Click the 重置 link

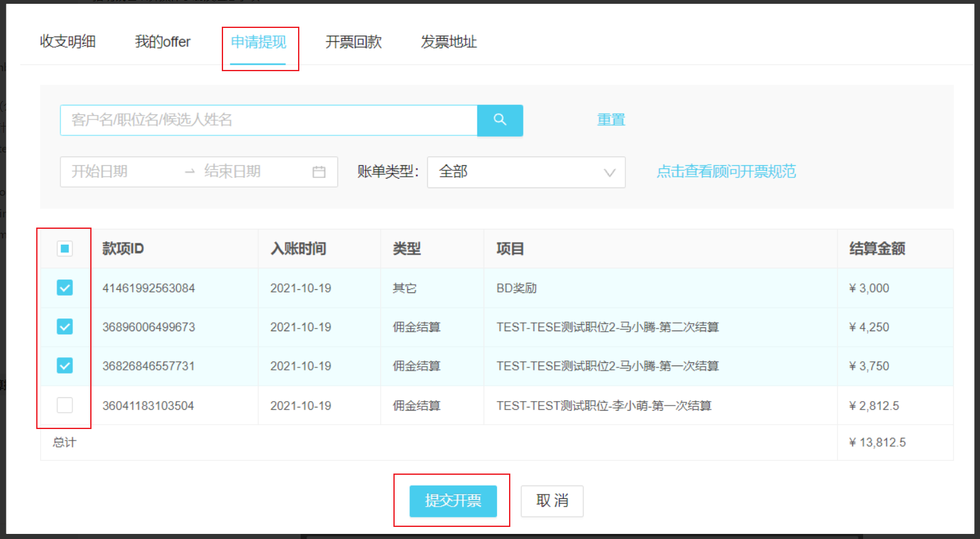611,119
